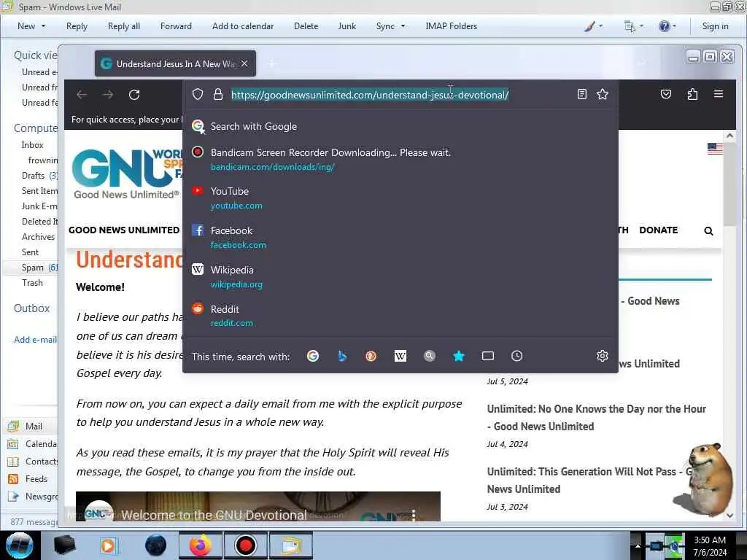
Task: Open a new Firefox tab with plus
Action: 272,64
